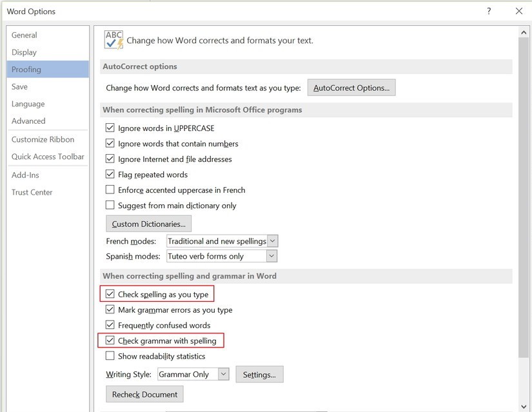Click the scrollbar up arrow
This screenshot has height=412, width=532.
coord(524,33)
